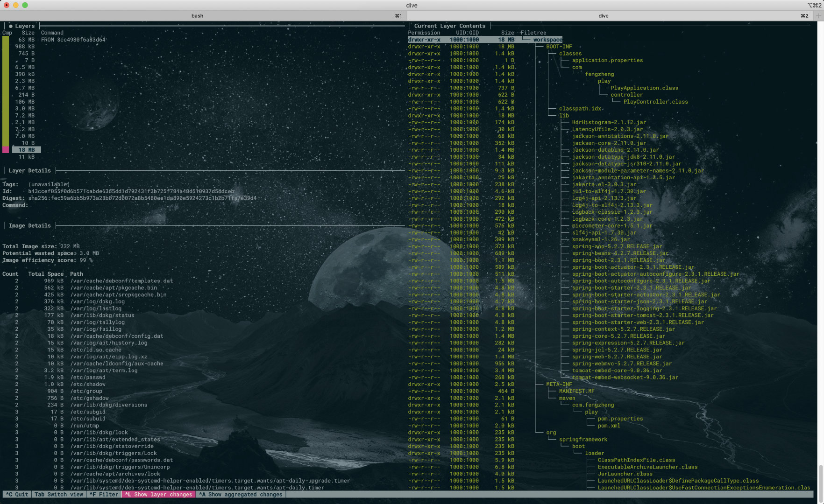
Task: Click the magenta compare marker beside 18 MB layer
Action: 6,150
